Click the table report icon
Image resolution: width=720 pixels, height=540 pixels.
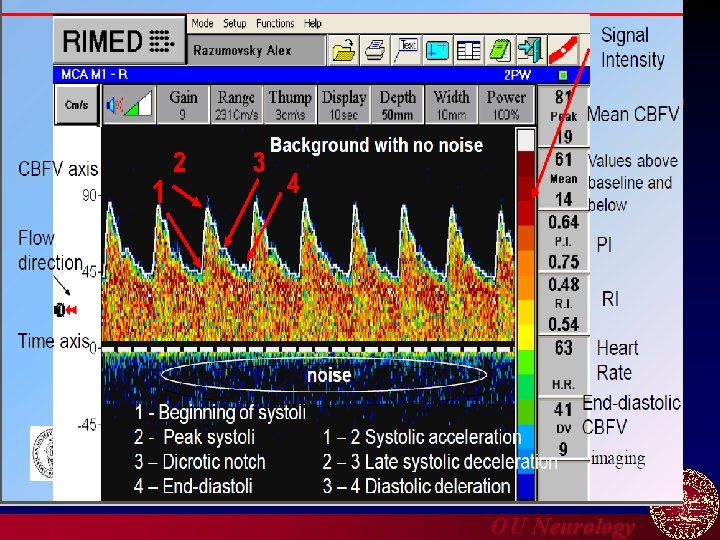point(468,50)
